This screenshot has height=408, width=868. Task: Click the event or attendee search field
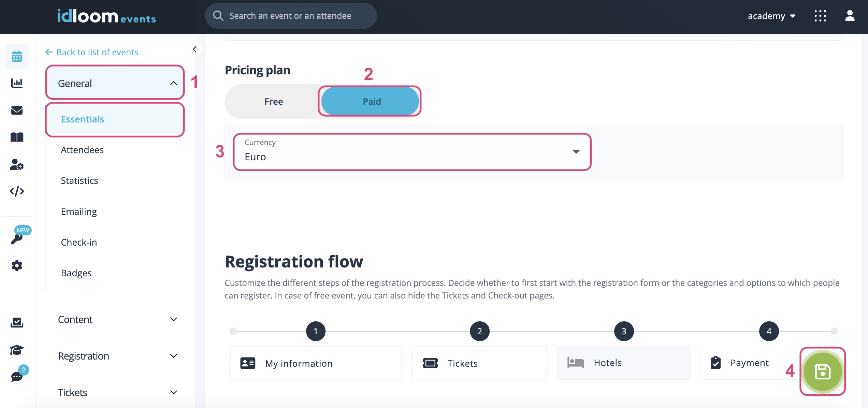pyautogui.click(x=290, y=16)
